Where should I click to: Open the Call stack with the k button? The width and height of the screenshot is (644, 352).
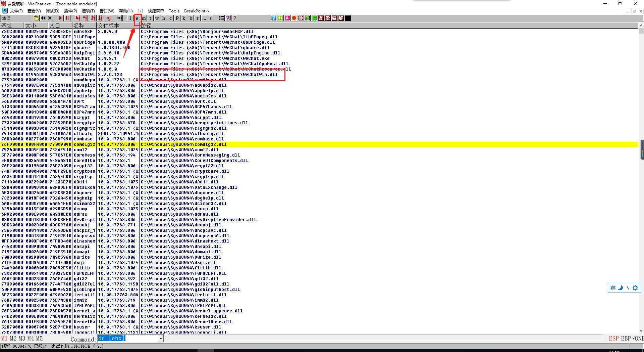(184, 18)
